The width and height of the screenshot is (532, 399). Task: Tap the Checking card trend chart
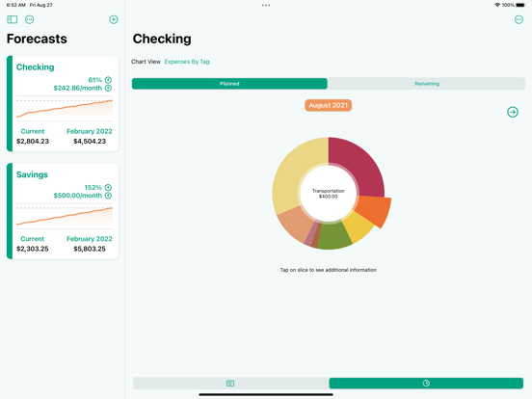[x=65, y=109]
